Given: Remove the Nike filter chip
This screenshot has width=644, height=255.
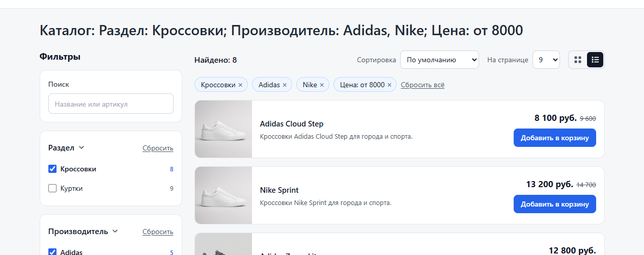Looking at the screenshot, I should tap(322, 85).
